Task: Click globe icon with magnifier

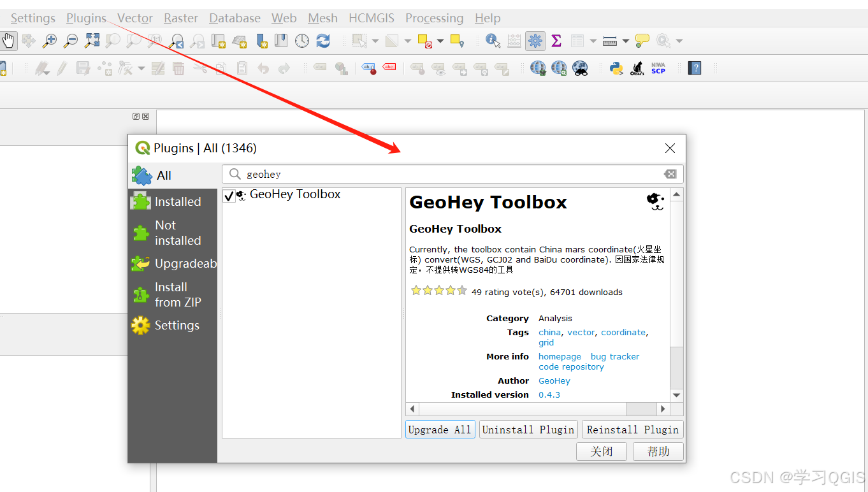Action: coord(559,68)
